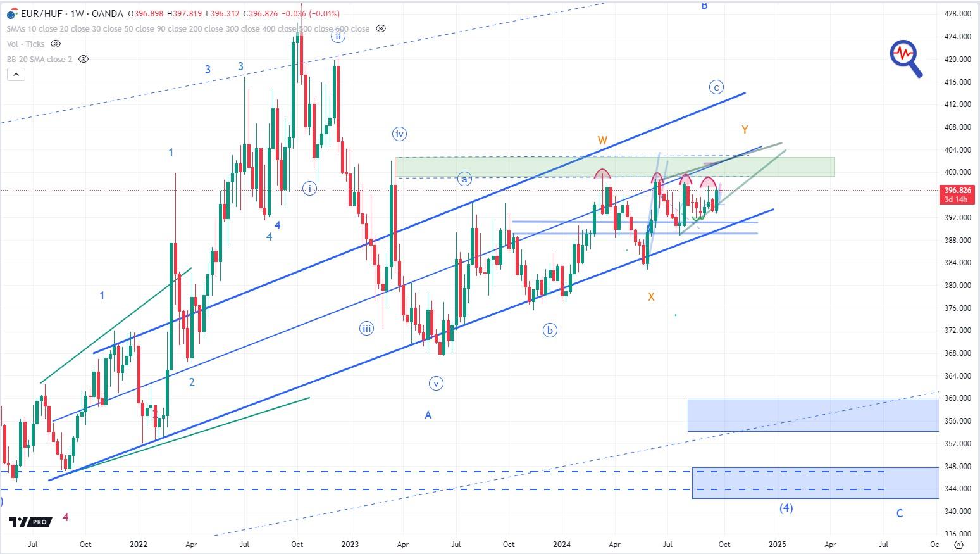Select the circled c wave label
Image resolution: width=980 pixels, height=554 pixels.
[716, 87]
